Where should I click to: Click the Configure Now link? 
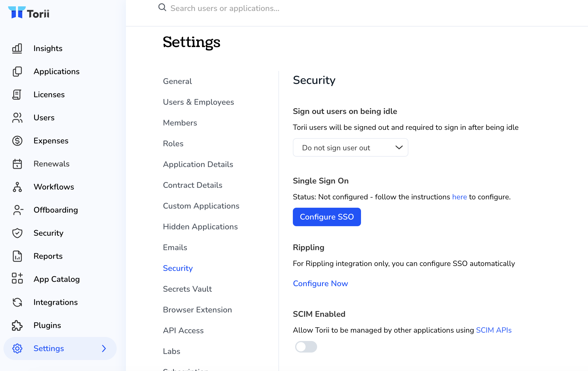[320, 284]
